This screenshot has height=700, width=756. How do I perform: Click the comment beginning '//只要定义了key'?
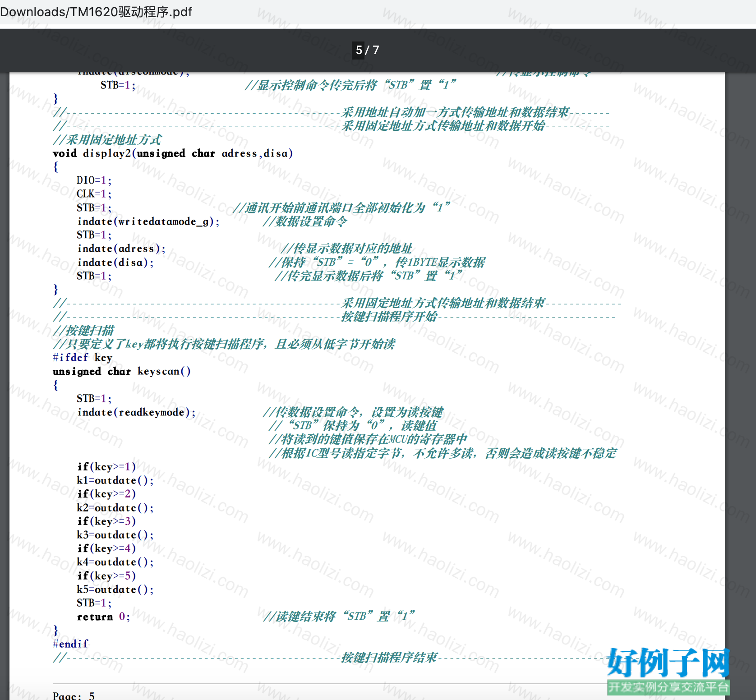coord(224,344)
